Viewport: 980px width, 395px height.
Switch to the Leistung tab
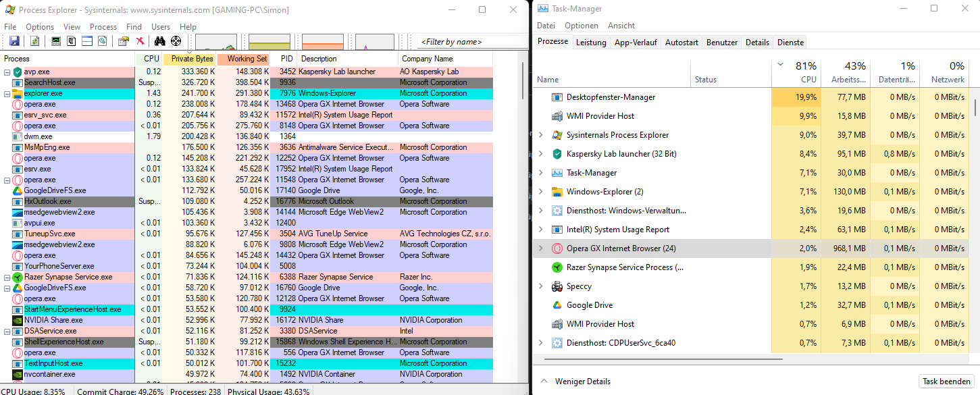591,43
